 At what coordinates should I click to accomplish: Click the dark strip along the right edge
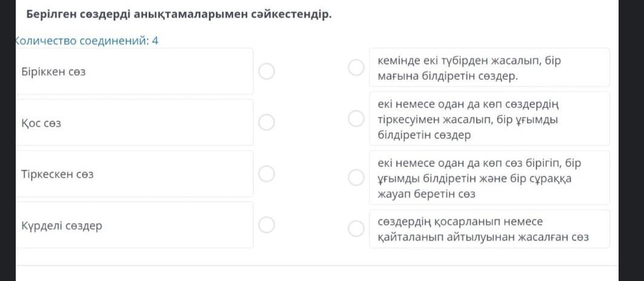pyautogui.click(x=631, y=139)
